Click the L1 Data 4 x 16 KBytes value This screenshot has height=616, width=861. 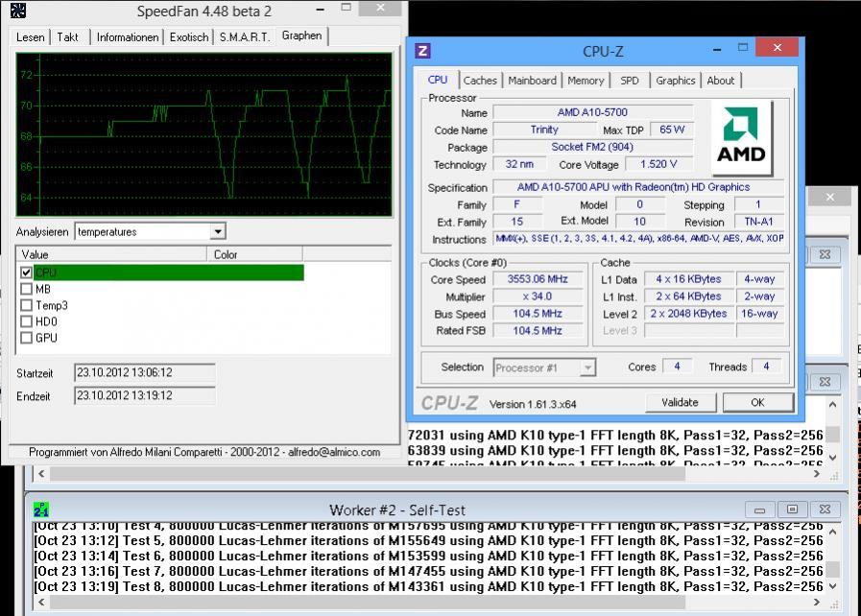pyautogui.click(x=688, y=279)
